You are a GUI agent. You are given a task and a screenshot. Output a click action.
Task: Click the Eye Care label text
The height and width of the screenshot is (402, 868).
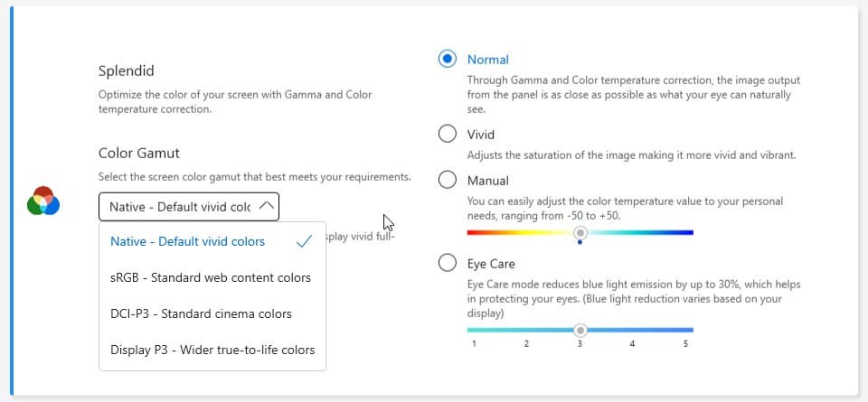tap(491, 264)
